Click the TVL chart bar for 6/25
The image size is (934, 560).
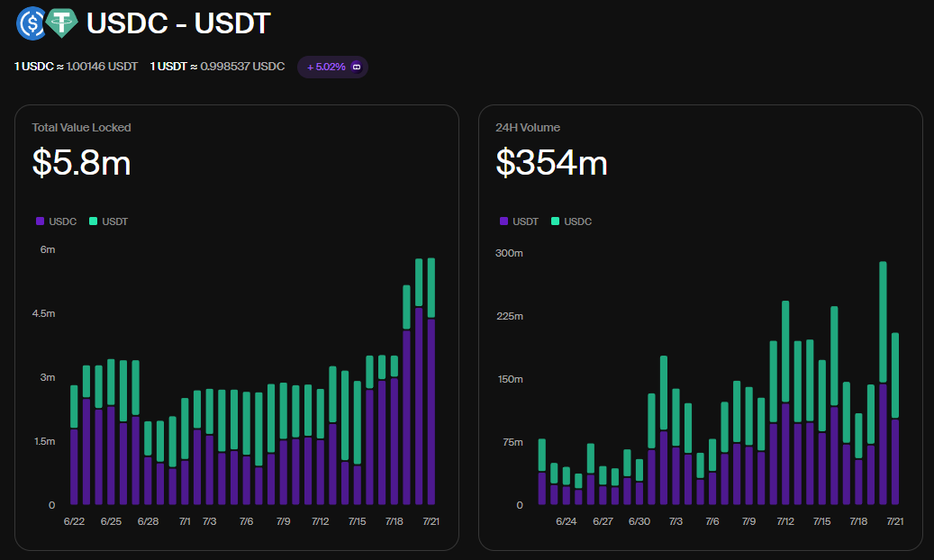(111, 432)
